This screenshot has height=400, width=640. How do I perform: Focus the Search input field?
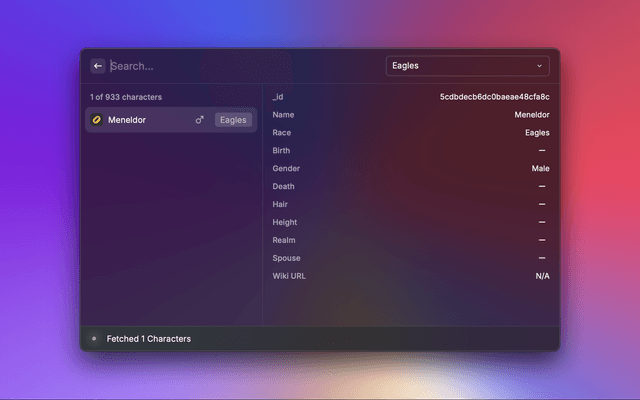click(240, 66)
